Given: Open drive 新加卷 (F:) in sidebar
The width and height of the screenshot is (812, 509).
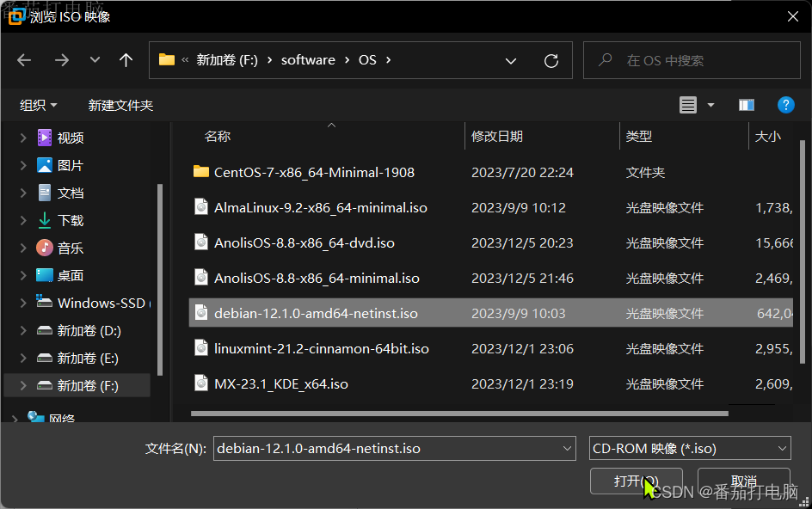Looking at the screenshot, I should (x=88, y=385).
